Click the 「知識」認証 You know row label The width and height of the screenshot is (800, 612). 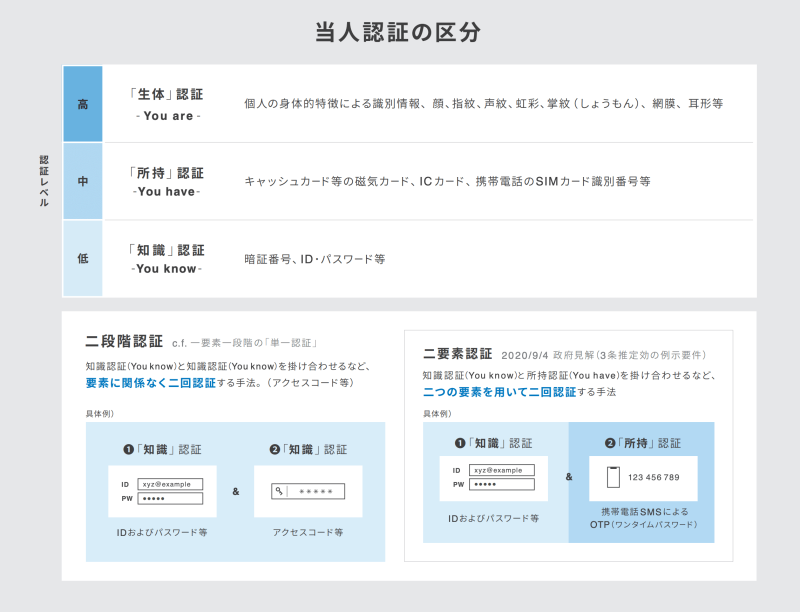coord(167,258)
